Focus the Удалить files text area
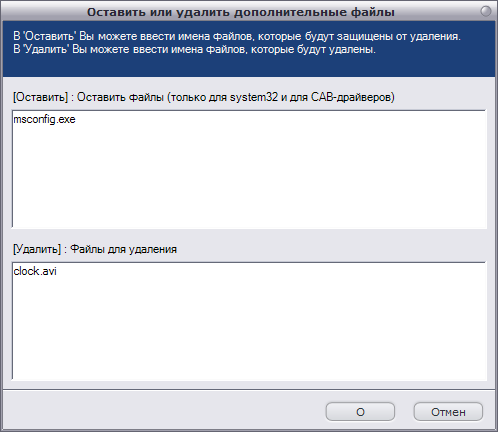This screenshot has width=498, height=432. pyautogui.click(x=249, y=321)
